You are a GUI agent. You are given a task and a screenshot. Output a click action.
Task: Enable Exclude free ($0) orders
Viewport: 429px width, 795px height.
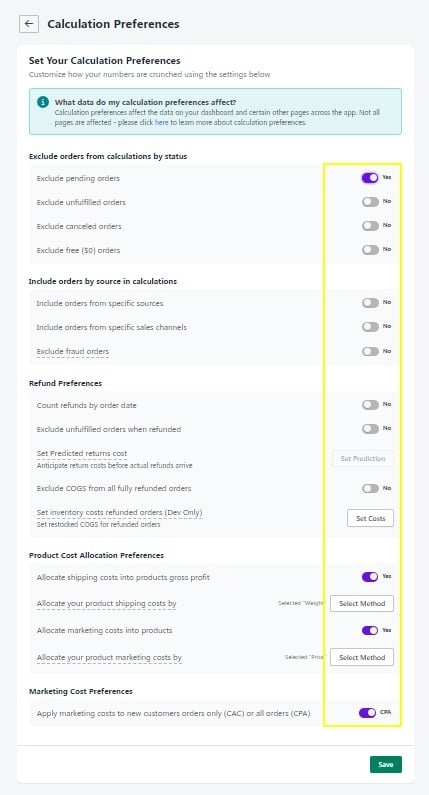(370, 249)
